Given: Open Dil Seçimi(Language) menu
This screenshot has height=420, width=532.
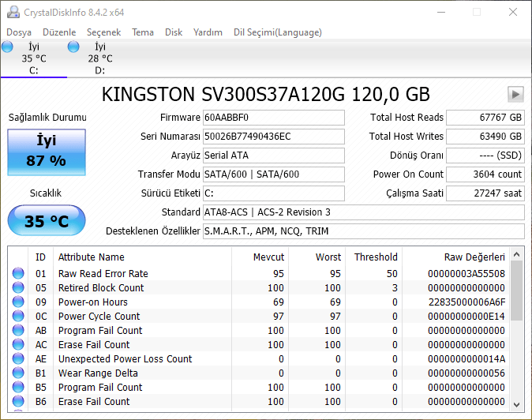Looking at the screenshot, I should click(x=278, y=32).
